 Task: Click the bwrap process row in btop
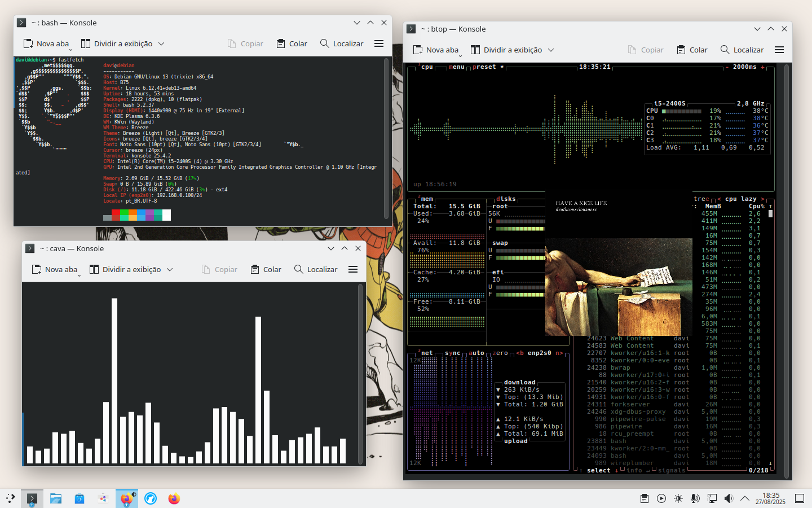tap(620, 367)
